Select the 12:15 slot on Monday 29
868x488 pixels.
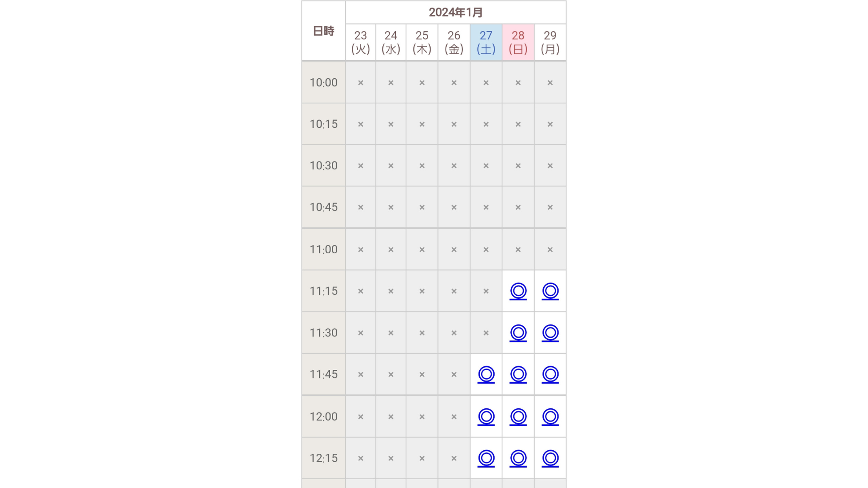[x=550, y=458]
